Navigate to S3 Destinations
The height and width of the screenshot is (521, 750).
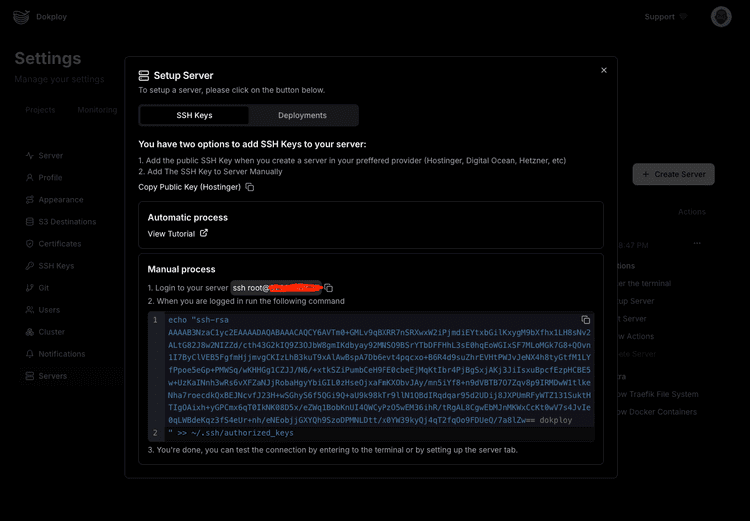pyautogui.click(x=67, y=222)
